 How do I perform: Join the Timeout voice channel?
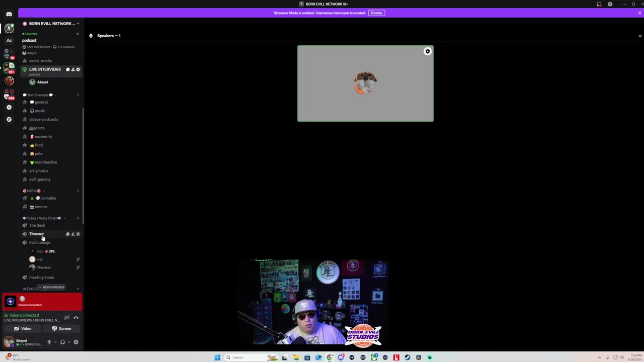click(43, 234)
